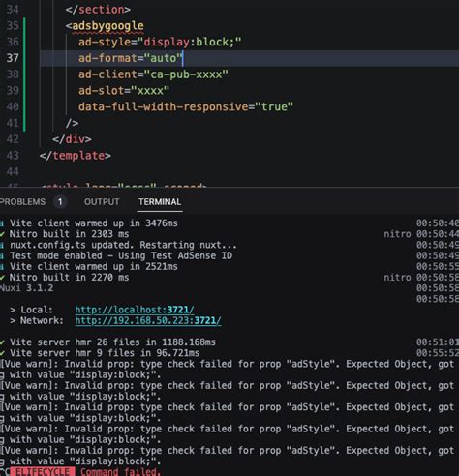Click 'nuxt.config.ts updated. Restarting nuxt...' line
The height and width of the screenshot is (476, 459).
[123, 245]
